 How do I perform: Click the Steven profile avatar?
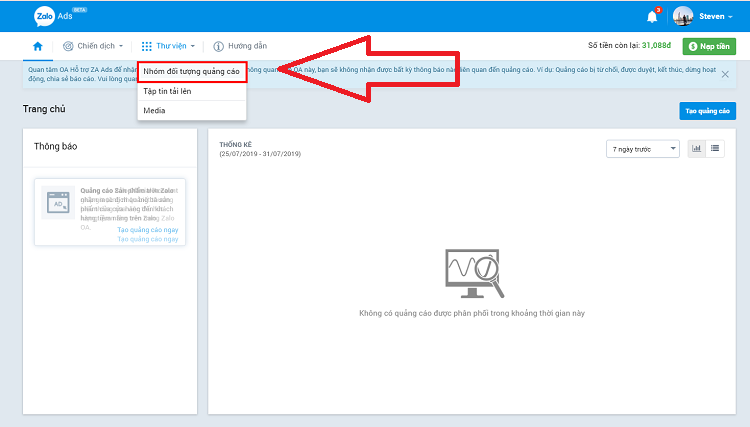(683, 16)
